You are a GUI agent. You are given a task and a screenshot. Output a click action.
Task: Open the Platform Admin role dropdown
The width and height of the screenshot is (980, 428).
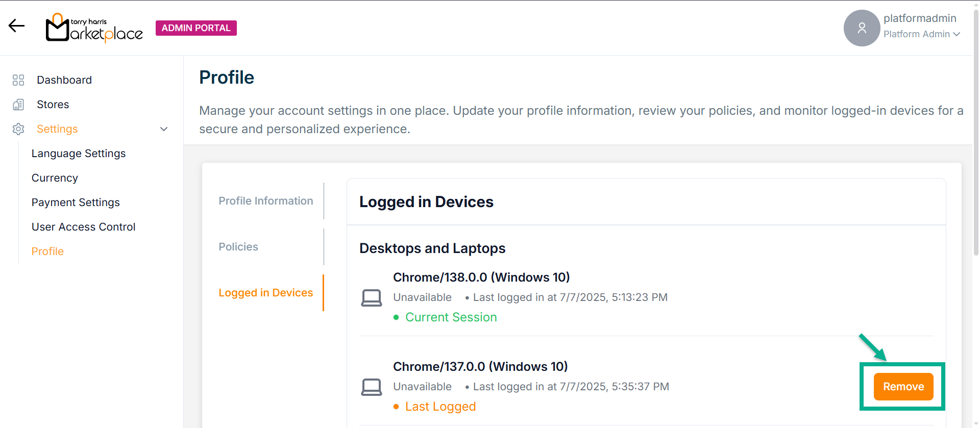point(921,34)
